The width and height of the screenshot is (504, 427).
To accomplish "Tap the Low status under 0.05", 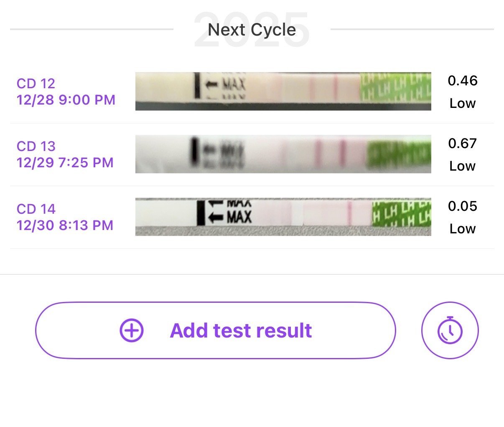I will (x=462, y=229).
